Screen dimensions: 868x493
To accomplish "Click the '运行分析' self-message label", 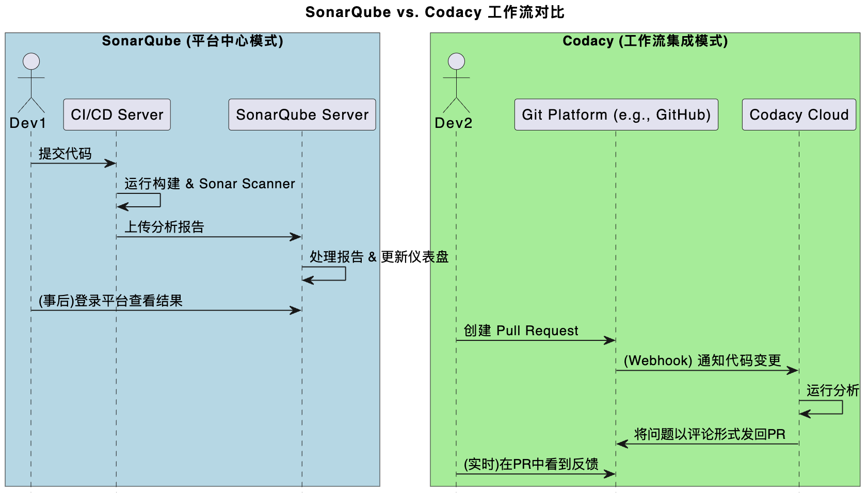I will click(x=833, y=390).
